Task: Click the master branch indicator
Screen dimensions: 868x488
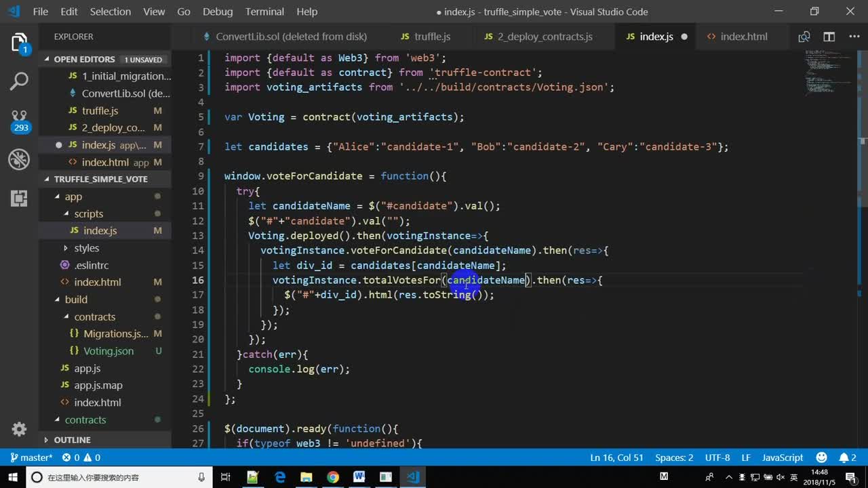Action: tap(31, 457)
